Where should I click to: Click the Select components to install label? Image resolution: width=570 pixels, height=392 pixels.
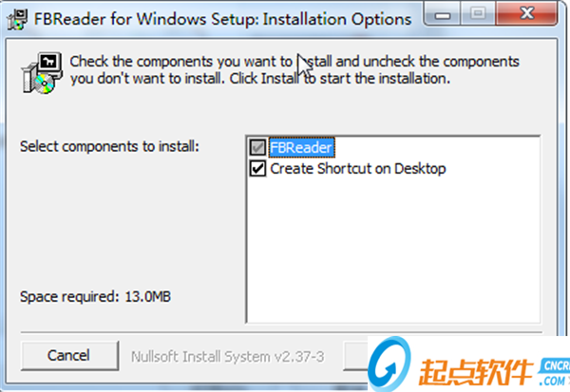(109, 146)
